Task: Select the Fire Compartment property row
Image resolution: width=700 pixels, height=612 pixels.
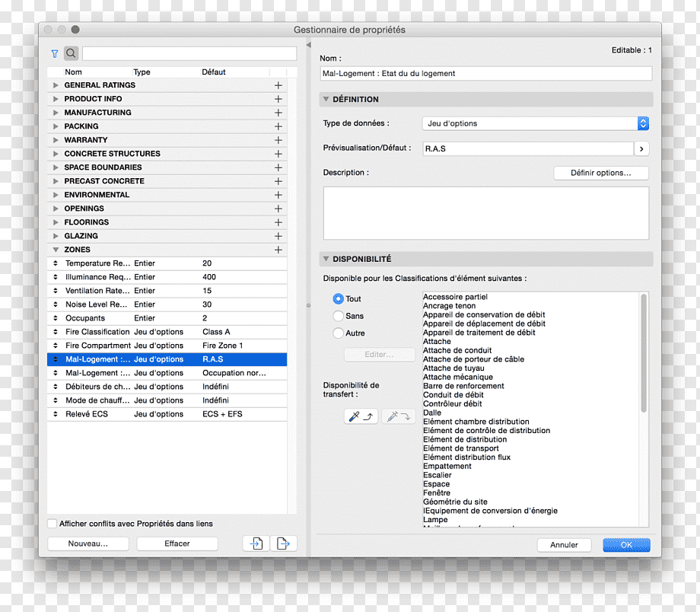Action: click(x=167, y=346)
